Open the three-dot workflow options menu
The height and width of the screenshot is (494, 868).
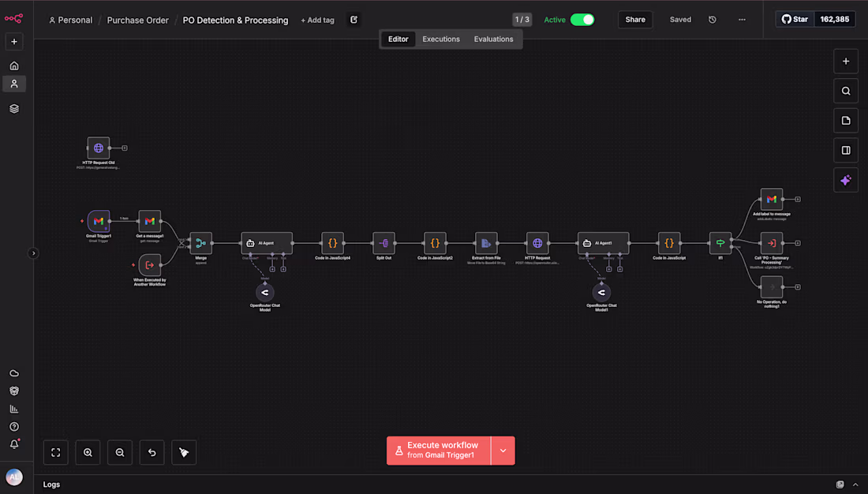pos(742,19)
